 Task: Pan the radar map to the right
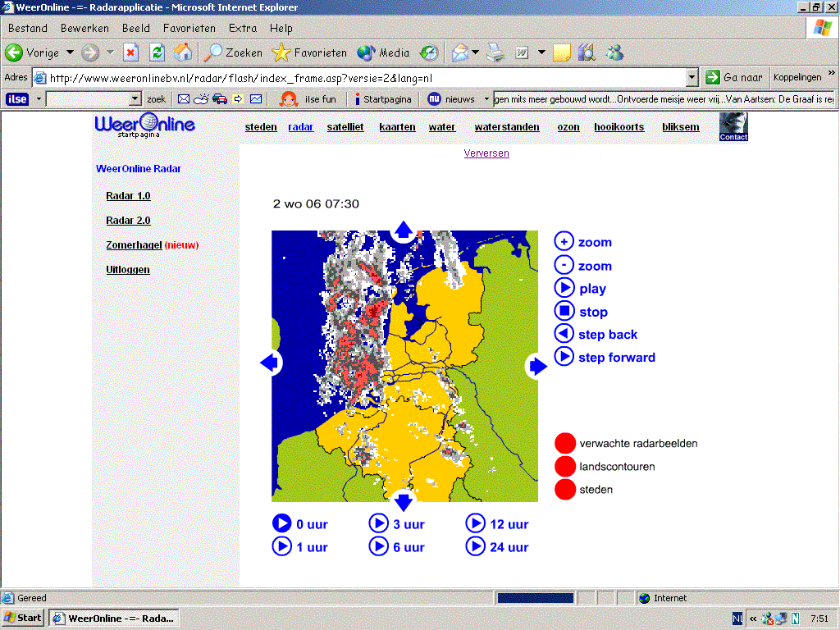537,367
